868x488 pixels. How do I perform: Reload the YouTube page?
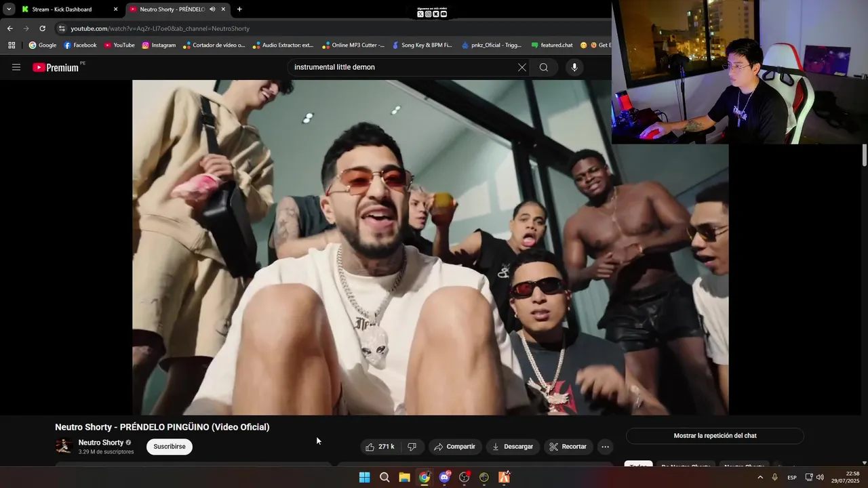click(x=42, y=28)
